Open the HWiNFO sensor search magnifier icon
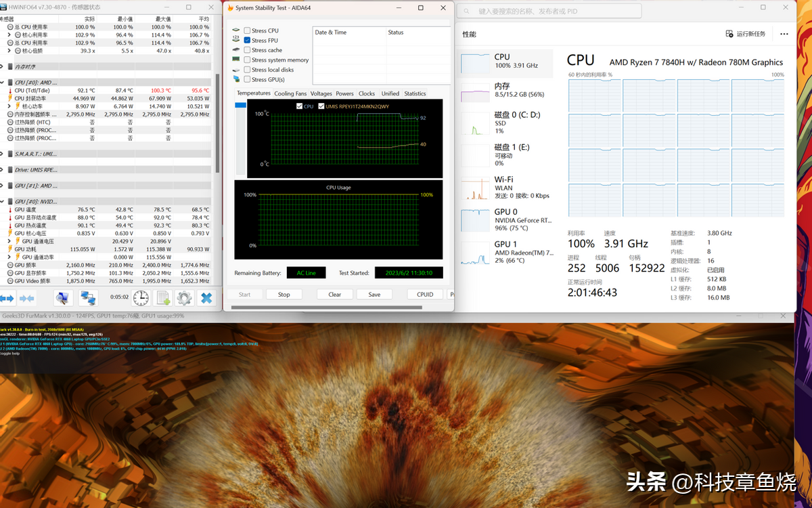812x508 pixels. pos(63,298)
